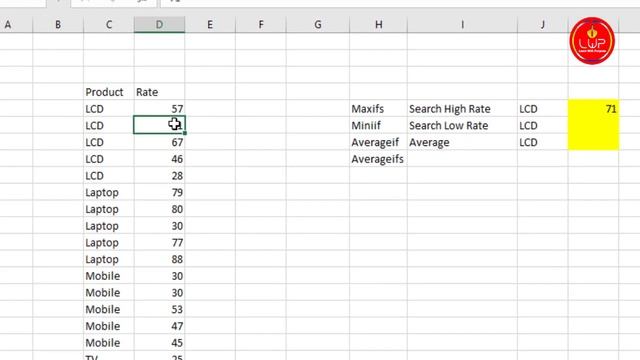Viewport: 640px width, 360px height.
Task: Select the cell with rate 46
Action: 159,159
